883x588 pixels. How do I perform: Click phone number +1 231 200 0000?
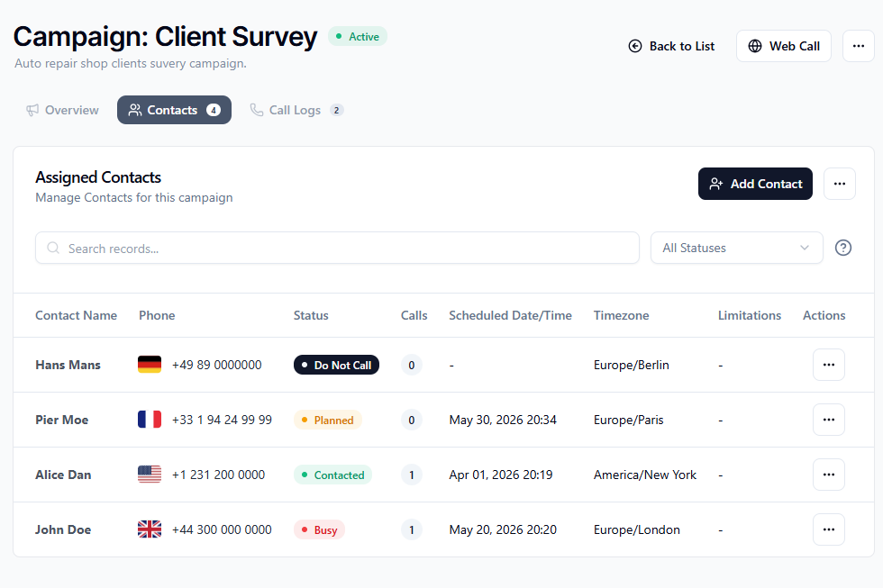(218, 475)
